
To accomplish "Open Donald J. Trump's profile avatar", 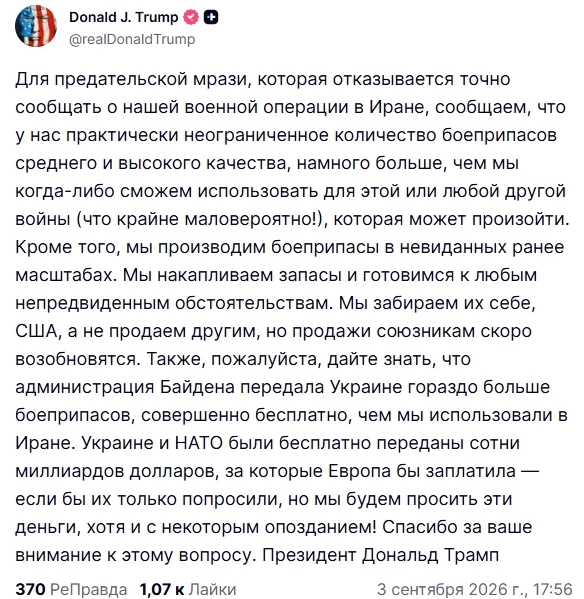I will click(x=36, y=26).
